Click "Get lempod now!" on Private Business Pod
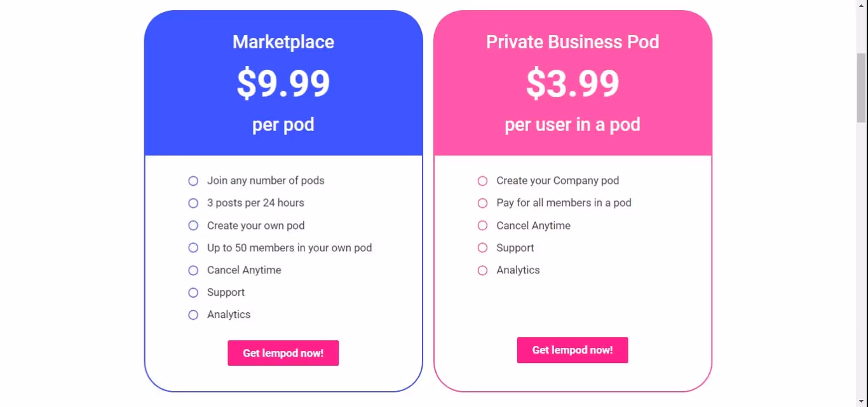Image resolution: width=868 pixels, height=407 pixels. tap(572, 350)
